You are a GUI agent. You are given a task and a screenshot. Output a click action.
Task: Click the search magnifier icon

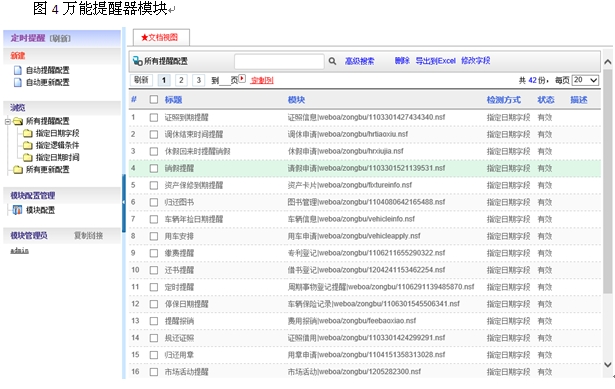332,61
